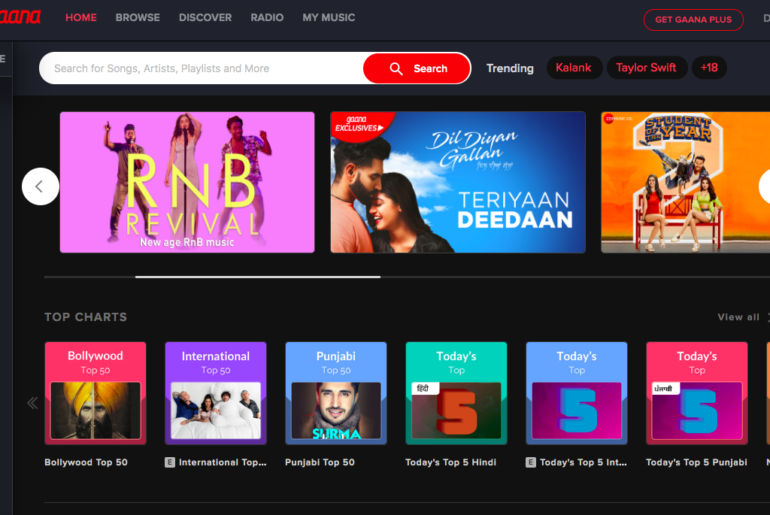Open Today's Top 5 Punjabi cover
The image size is (770, 515).
click(x=697, y=393)
